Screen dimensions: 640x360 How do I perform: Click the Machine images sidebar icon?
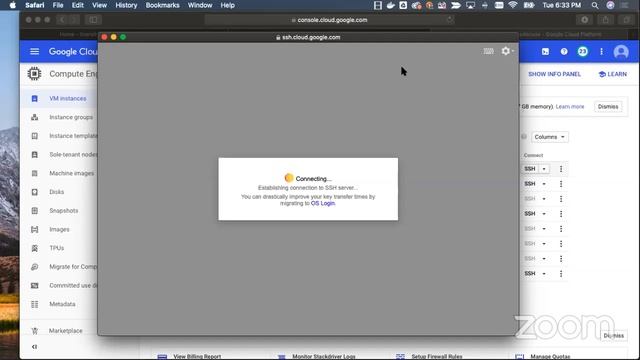tap(35, 173)
